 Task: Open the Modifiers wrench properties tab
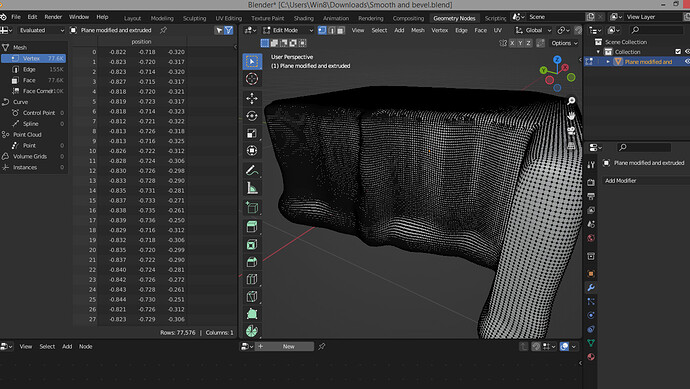click(x=591, y=287)
